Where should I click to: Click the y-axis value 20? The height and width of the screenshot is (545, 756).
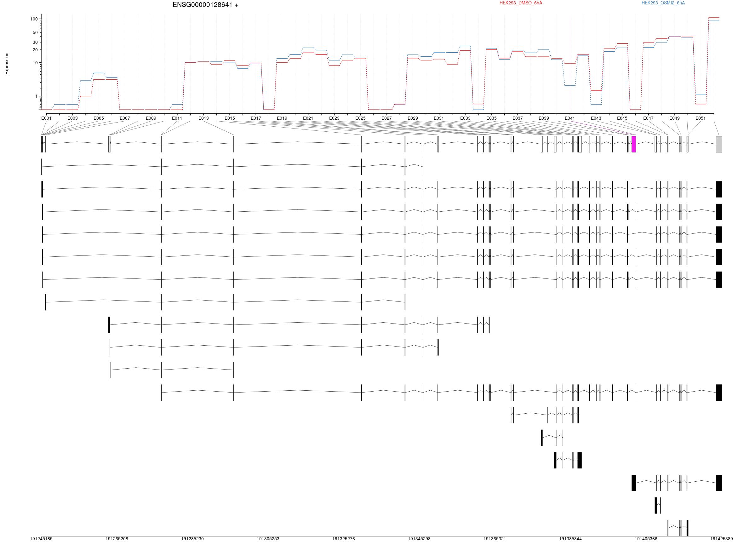[35, 50]
